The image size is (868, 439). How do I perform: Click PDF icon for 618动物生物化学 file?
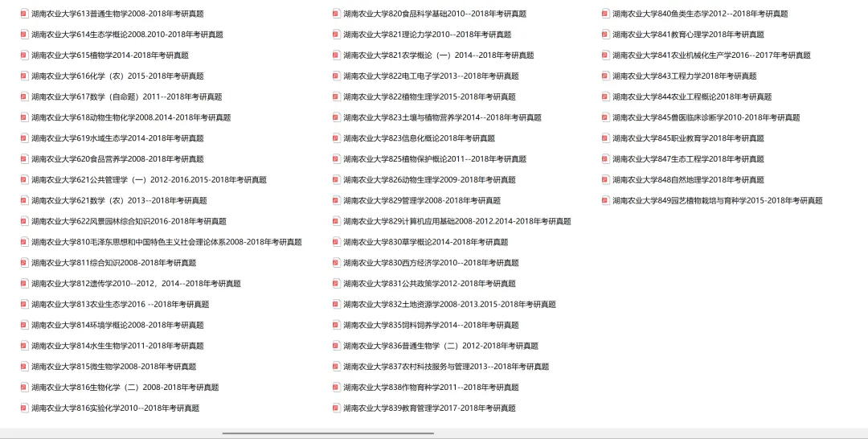[x=24, y=117]
